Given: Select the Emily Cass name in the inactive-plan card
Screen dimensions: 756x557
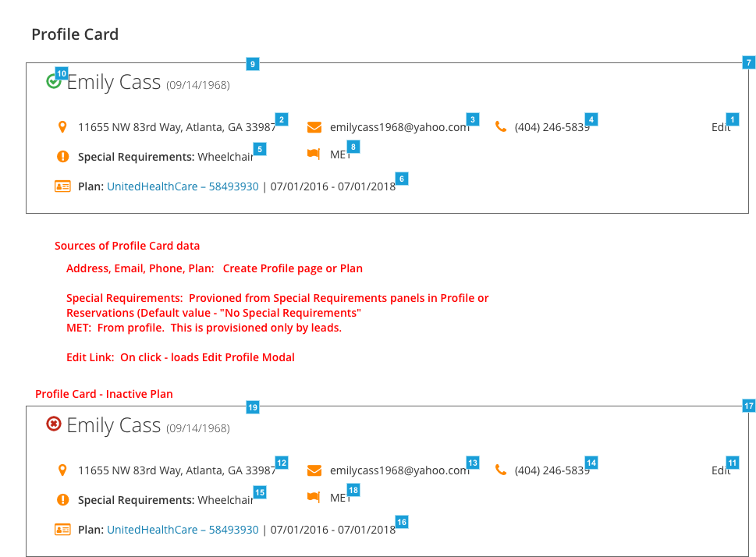Looking at the screenshot, I should coord(114,425).
